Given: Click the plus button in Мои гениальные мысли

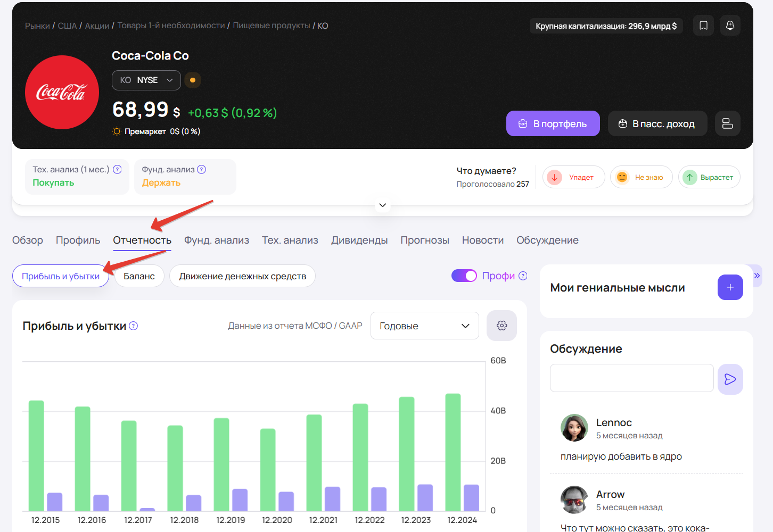Looking at the screenshot, I should click(x=730, y=287).
